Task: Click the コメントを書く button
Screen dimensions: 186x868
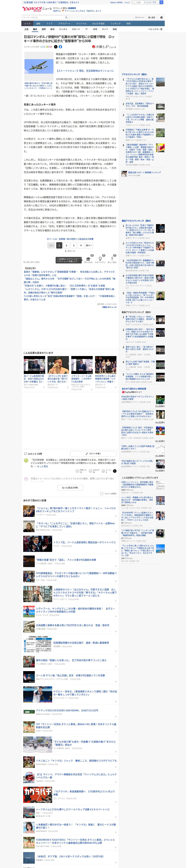Action: click(93, 454)
